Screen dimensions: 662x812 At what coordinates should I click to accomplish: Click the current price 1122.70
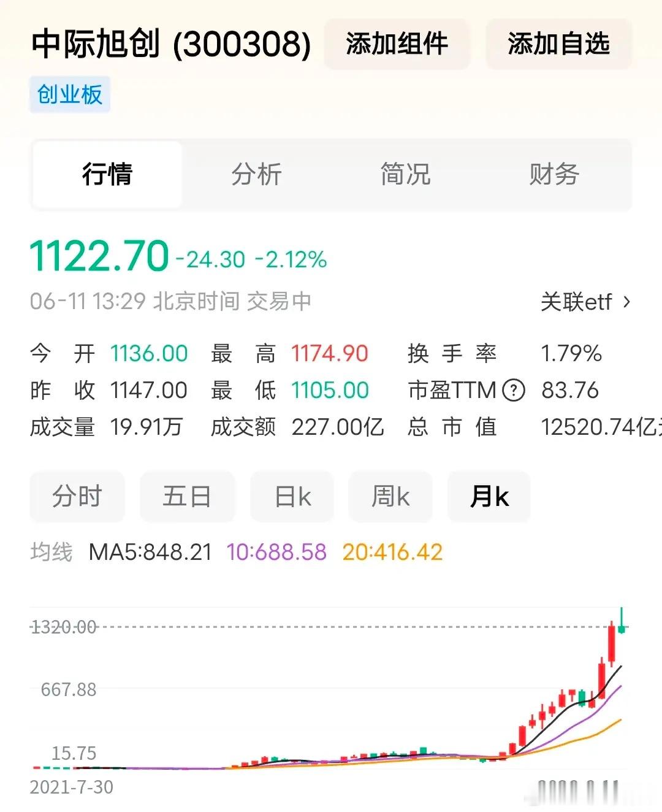coord(99,256)
